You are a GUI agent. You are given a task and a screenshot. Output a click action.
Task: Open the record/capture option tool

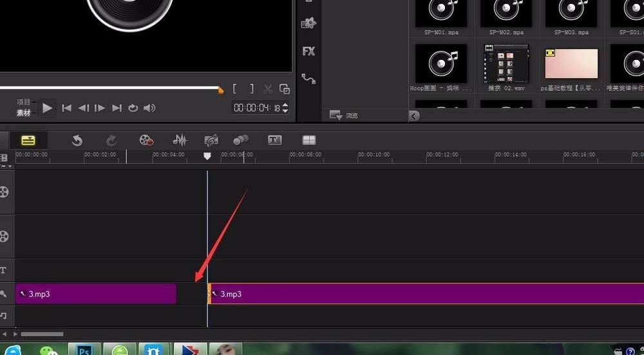coord(146,140)
